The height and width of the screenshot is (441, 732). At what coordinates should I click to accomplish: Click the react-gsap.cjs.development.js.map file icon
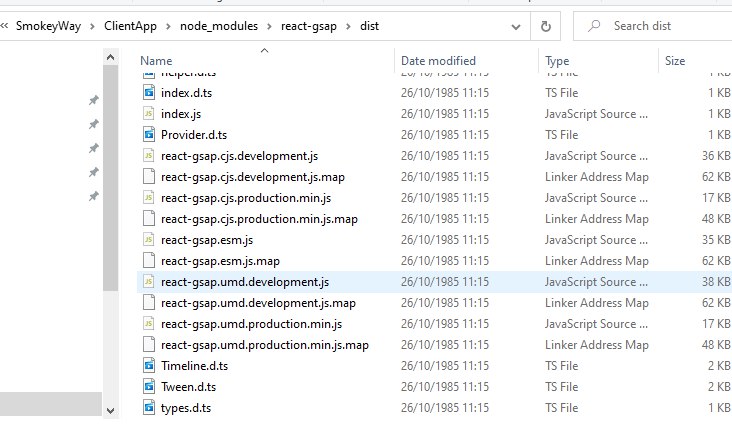coord(148,176)
